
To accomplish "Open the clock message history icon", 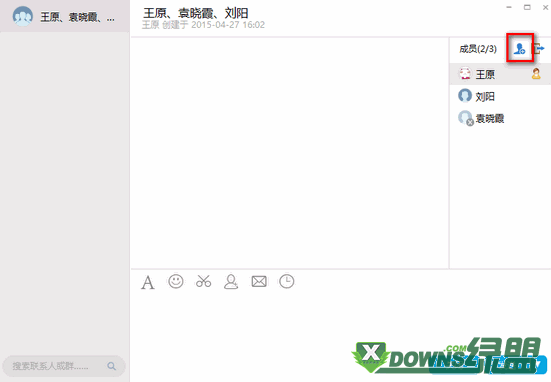I will tap(287, 281).
